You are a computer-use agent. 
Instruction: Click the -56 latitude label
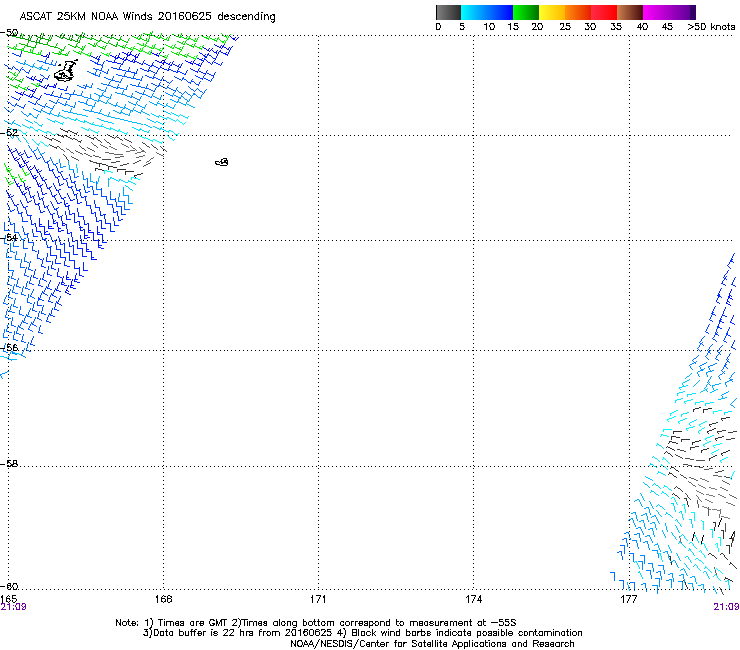tap(9, 347)
